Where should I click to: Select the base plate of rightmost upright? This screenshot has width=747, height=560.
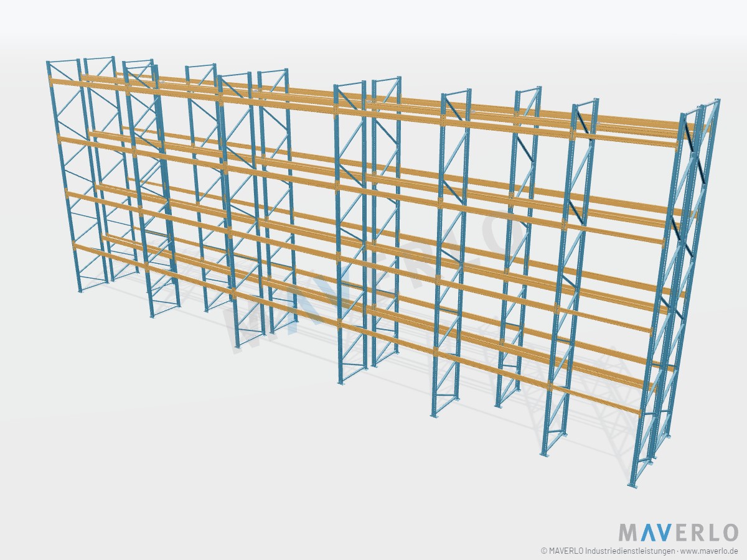point(632,485)
